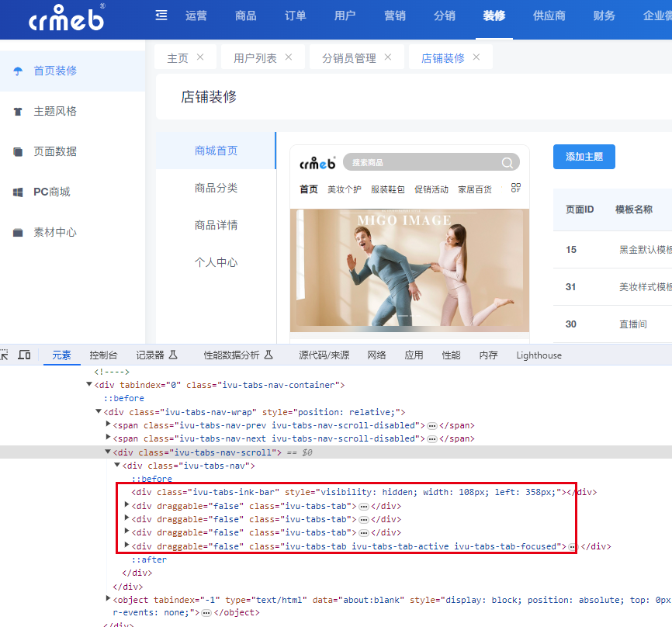Click the 直播间 template row
The image size is (672, 627).
point(613,324)
